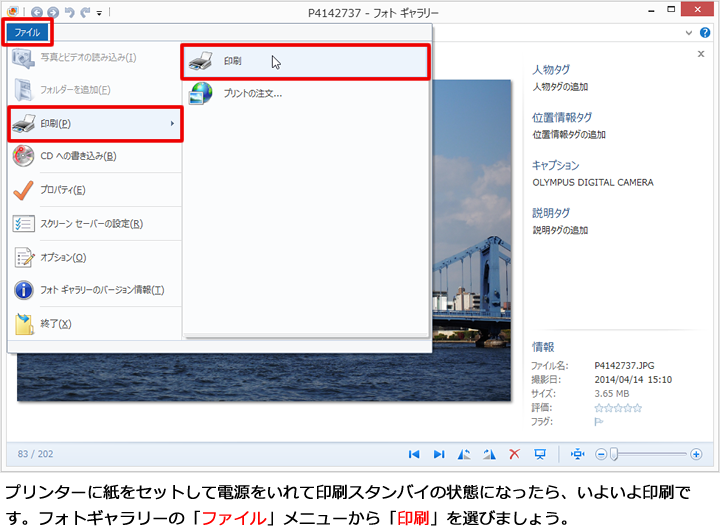
Task: Minimize the Photo Gallery window
Action: [x=651, y=10]
